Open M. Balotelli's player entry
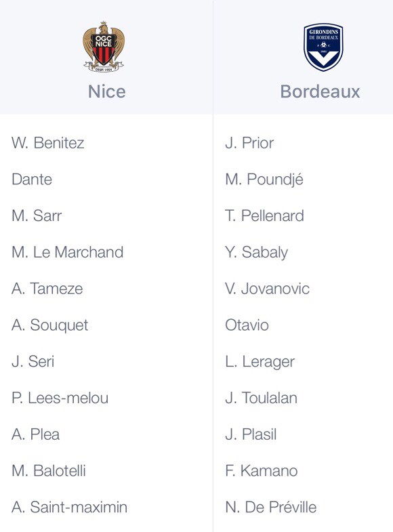Image resolution: width=393 pixels, height=532 pixels. [x=49, y=470]
